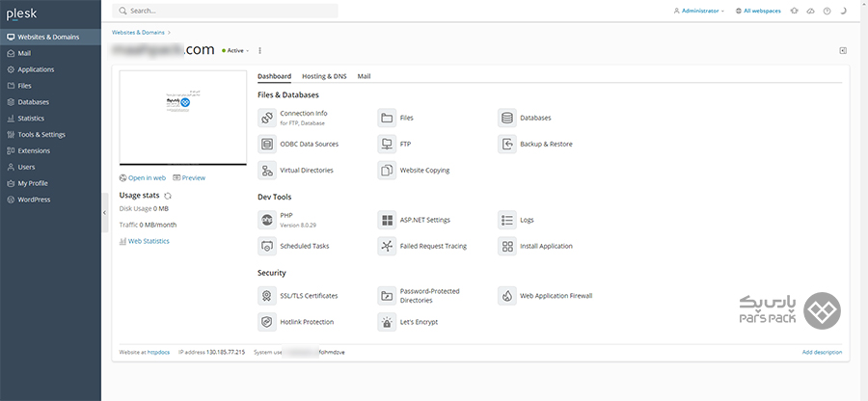Click the httpdocs link
Viewport: 868px width, 401px height.
point(159,353)
